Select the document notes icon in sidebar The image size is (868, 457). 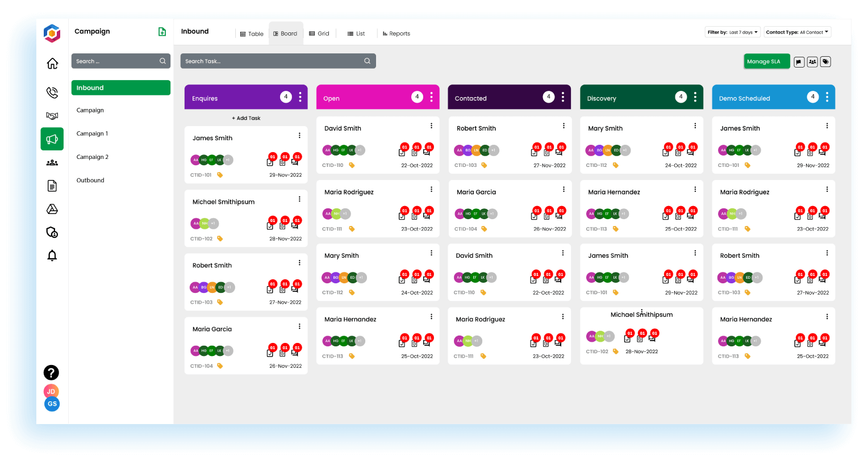coord(52,186)
